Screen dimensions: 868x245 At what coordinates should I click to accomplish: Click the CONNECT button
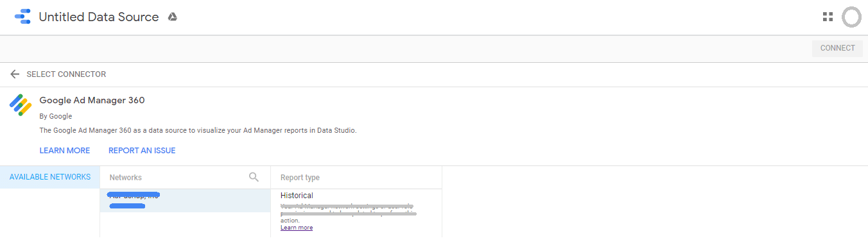pos(837,48)
